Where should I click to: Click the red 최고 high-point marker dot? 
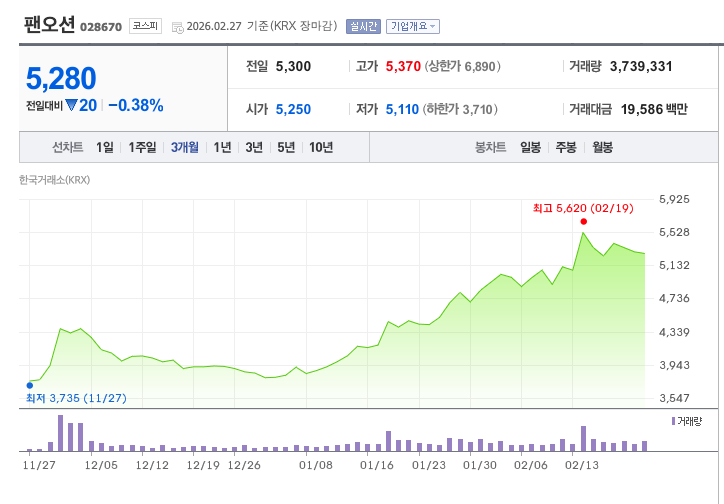pos(584,222)
